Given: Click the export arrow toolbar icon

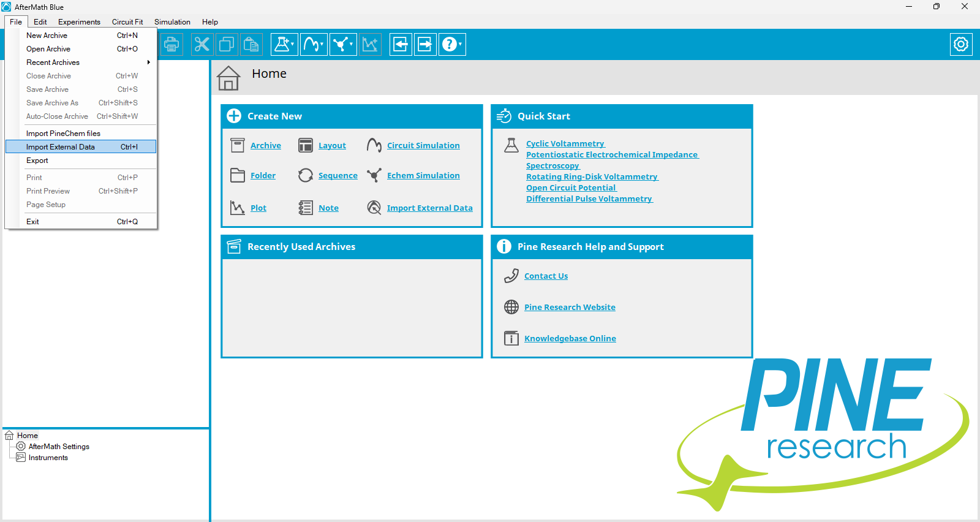Looking at the screenshot, I should click(425, 44).
